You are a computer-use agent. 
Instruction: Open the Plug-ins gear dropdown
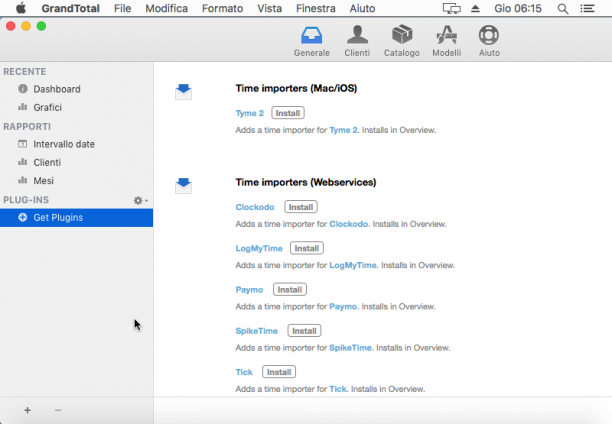(x=141, y=200)
